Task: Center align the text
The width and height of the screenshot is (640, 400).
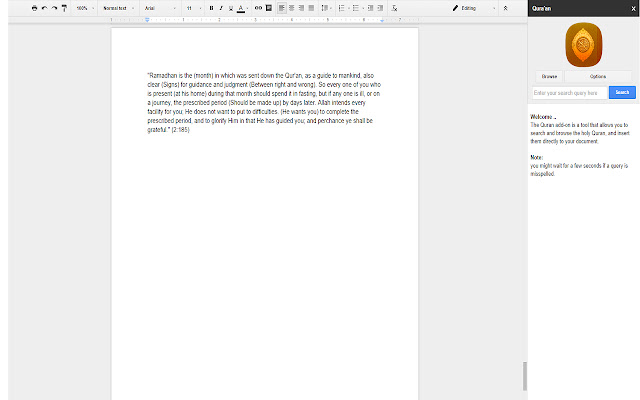Action: coord(291,8)
